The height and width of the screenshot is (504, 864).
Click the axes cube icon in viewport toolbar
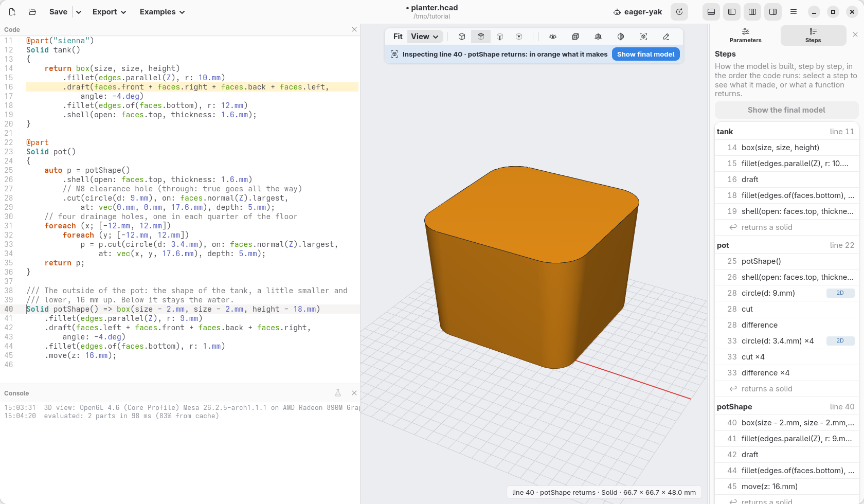[x=598, y=37]
